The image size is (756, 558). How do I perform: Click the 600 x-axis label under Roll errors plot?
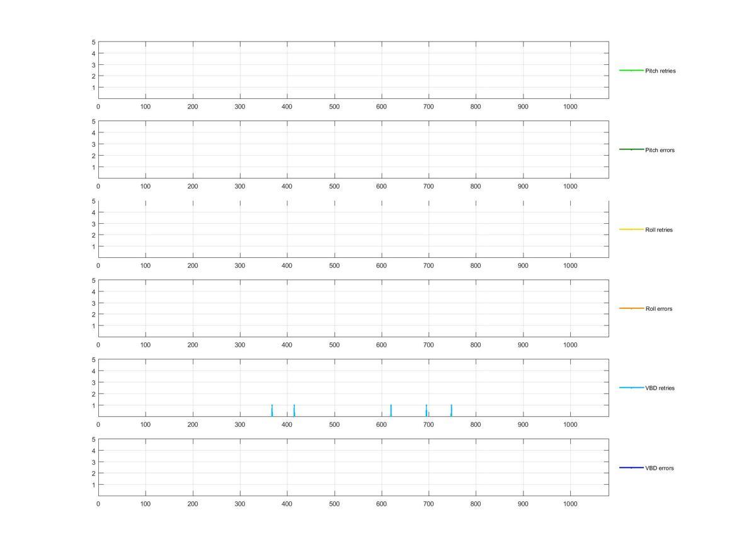click(x=381, y=346)
